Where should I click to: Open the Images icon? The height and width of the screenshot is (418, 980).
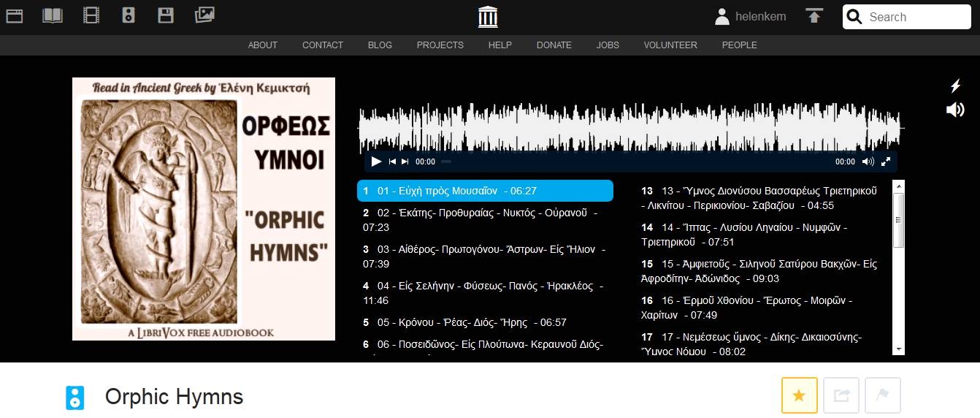click(x=204, y=15)
